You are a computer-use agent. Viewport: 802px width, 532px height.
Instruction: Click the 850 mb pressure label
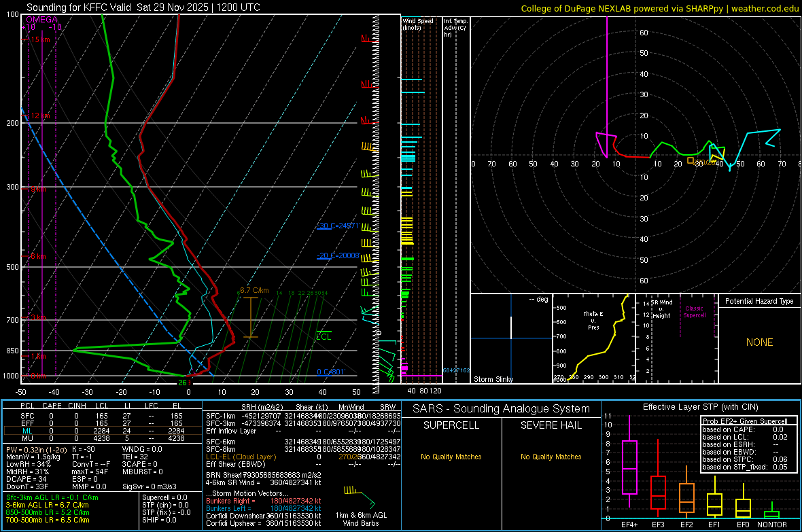coord(13,351)
